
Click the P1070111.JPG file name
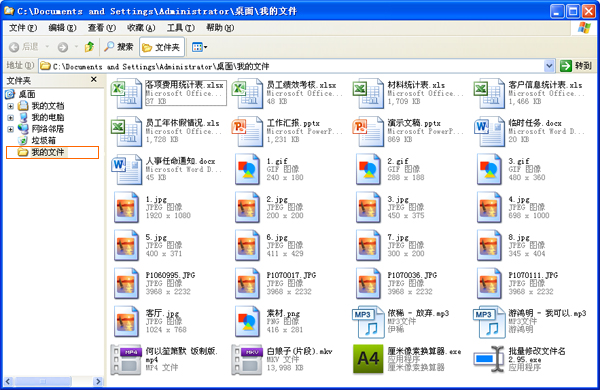533,275
